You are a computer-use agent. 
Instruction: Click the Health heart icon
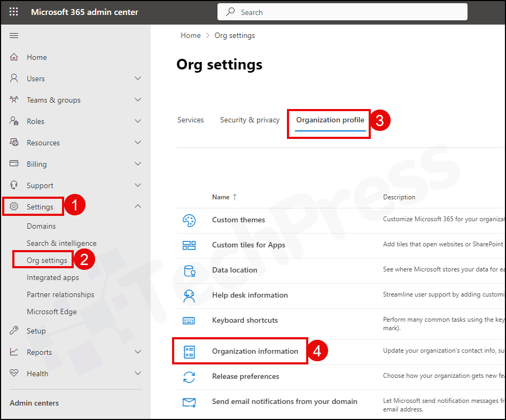coord(14,373)
